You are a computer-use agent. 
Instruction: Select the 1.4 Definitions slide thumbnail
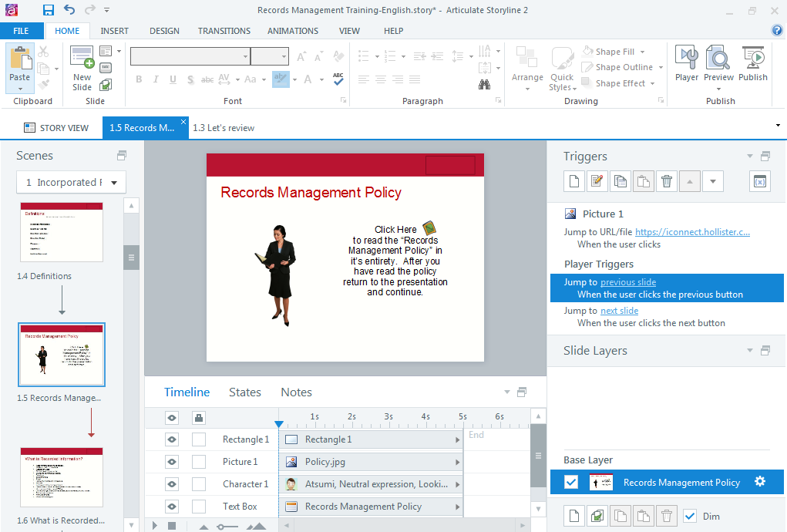[x=62, y=232]
